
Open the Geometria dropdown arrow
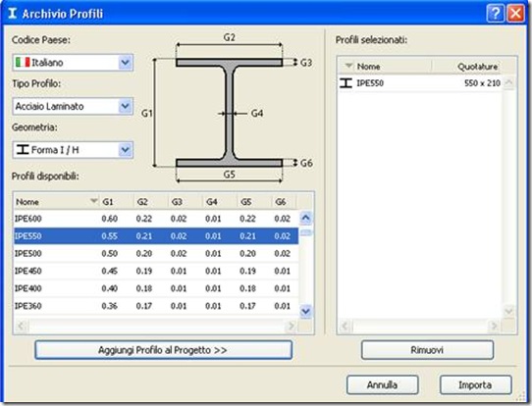(125, 149)
